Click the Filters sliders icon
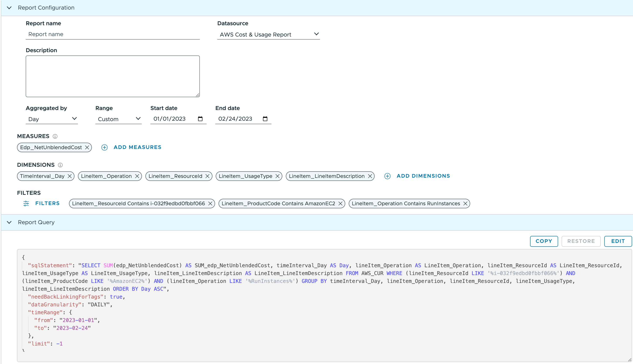Image resolution: width=633 pixels, height=364 pixels. [26, 204]
